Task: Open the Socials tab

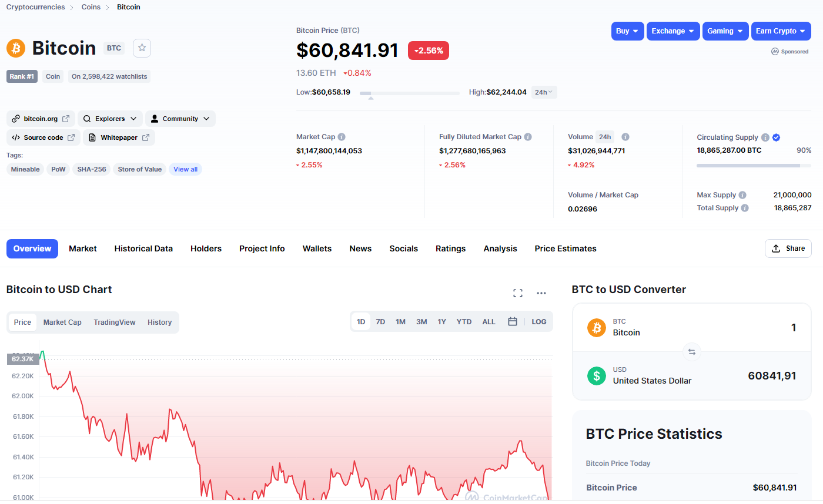Action: tap(403, 248)
